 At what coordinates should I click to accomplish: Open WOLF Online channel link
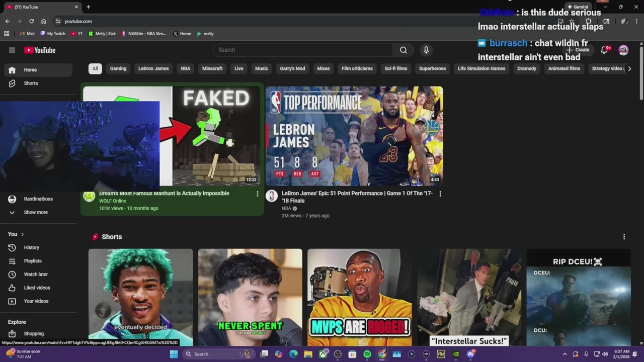(113, 201)
